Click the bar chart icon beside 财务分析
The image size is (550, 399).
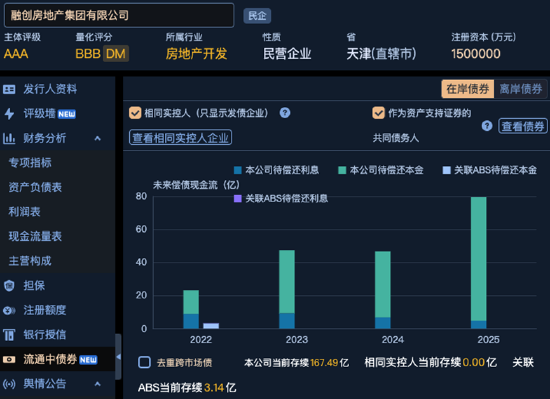point(9,138)
